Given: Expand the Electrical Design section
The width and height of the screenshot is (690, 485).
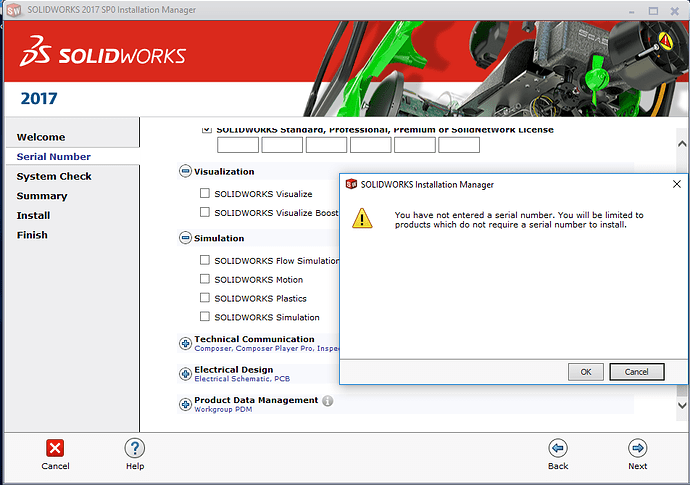Looking at the screenshot, I should 185,374.
